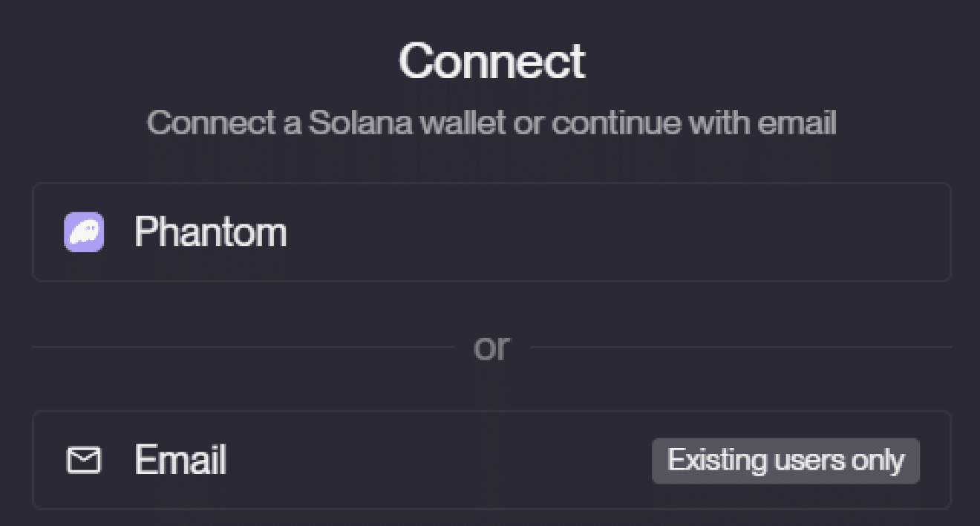Click the Phantom icon's rounded purple background
This screenshot has height=526, width=980.
click(84, 232)
